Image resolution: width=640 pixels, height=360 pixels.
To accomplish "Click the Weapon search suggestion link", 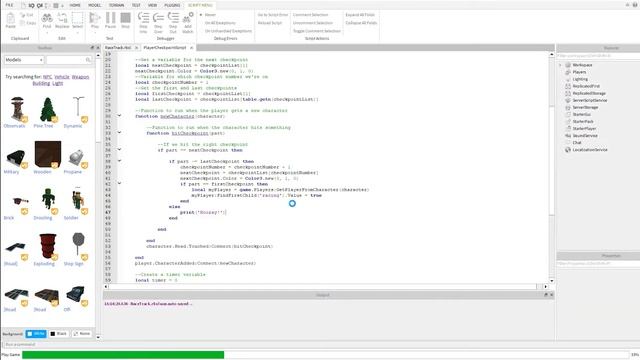I will [x=80, y=77].
